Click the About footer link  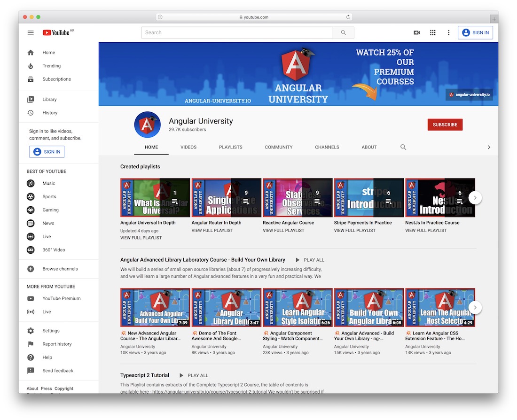pos(32,389)
